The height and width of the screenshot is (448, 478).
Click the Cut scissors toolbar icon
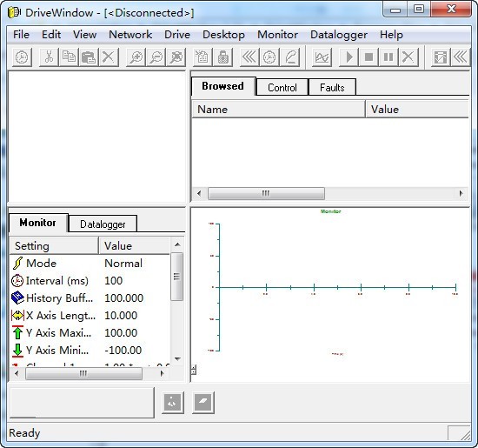point(49,57)
